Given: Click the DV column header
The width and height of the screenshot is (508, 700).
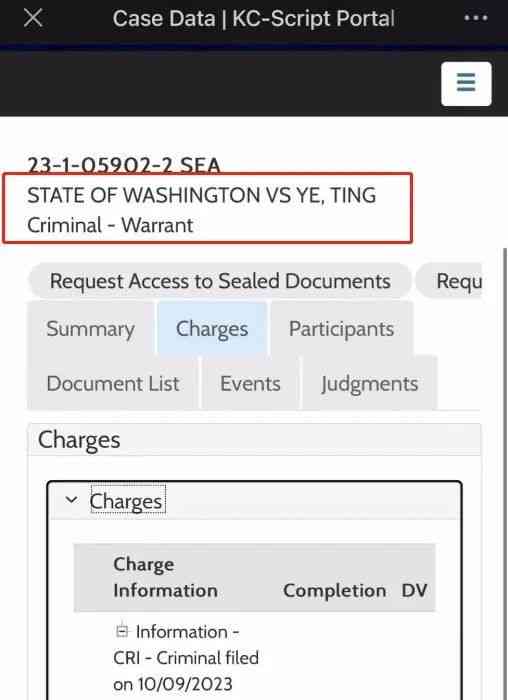Looking at the screenshot, I should [414, 591].
